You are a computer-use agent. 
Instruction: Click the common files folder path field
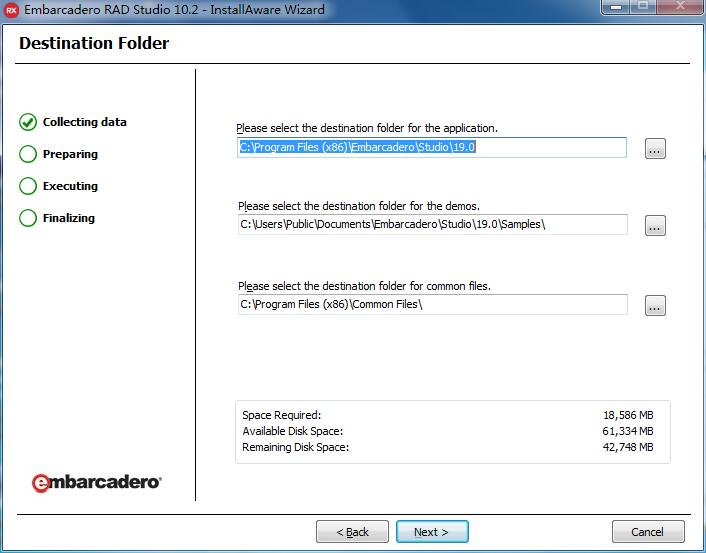click(x=433, y=304)
